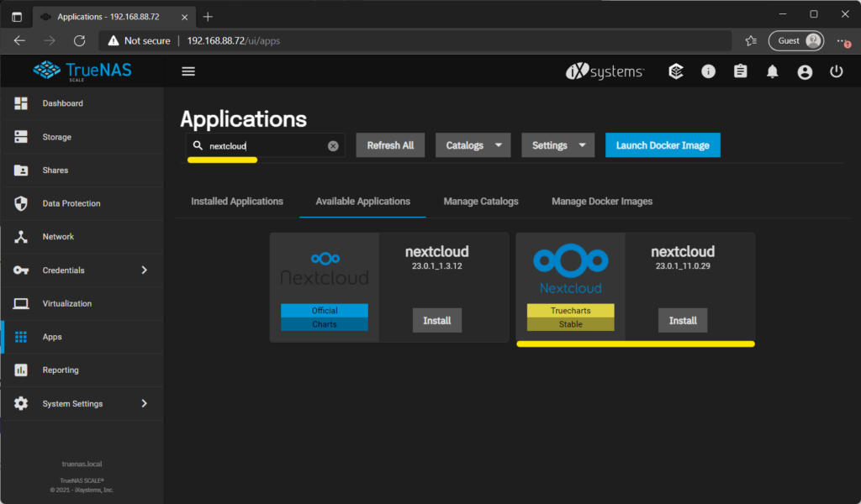Open the Shares section icon
This screenshot has height=504, width=861.
point(21,170)
